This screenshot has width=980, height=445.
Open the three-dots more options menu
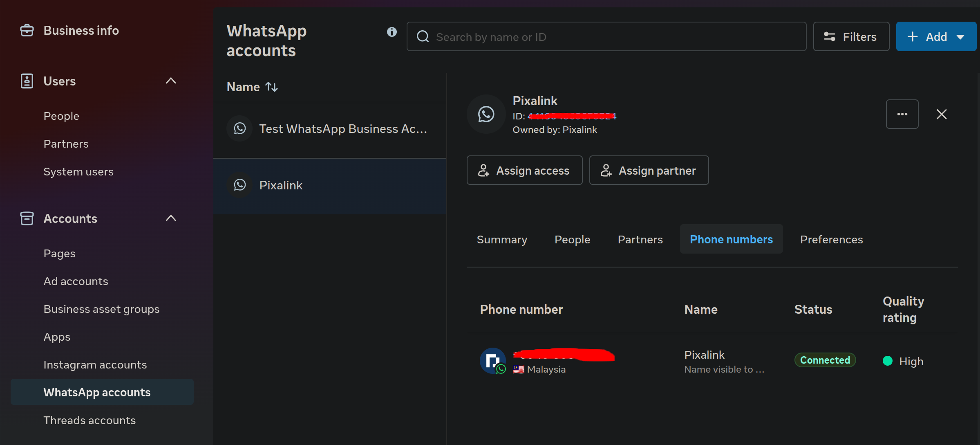pyautogui.click(x=902, y=114)
